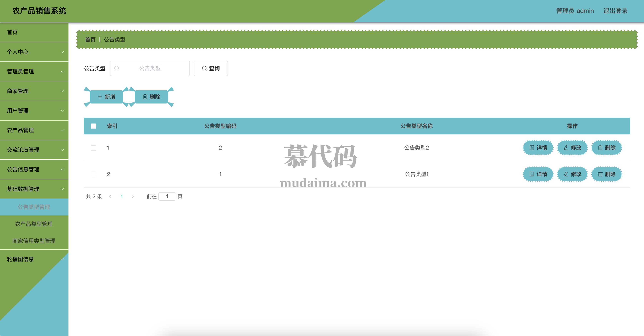Open 详情 for 公告类型1 row
Screen dimensions: 644x336
(x=538, y=174)
